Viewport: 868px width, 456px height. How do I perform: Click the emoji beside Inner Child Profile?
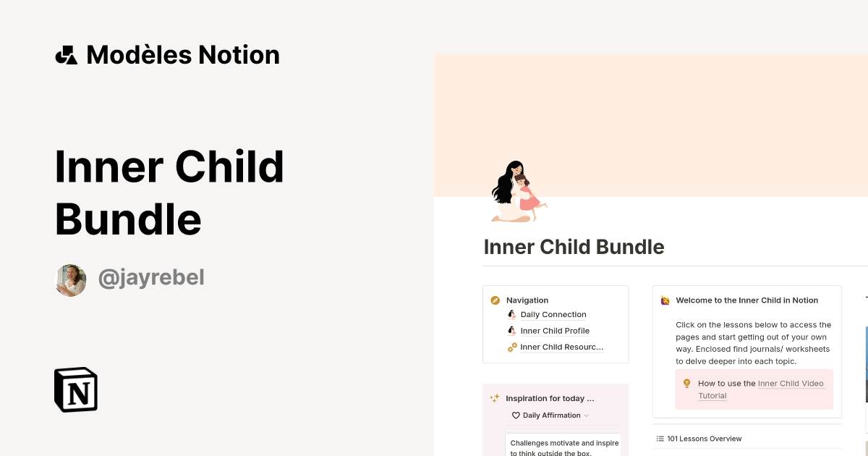pyautogui.click(x=512, y=331)
